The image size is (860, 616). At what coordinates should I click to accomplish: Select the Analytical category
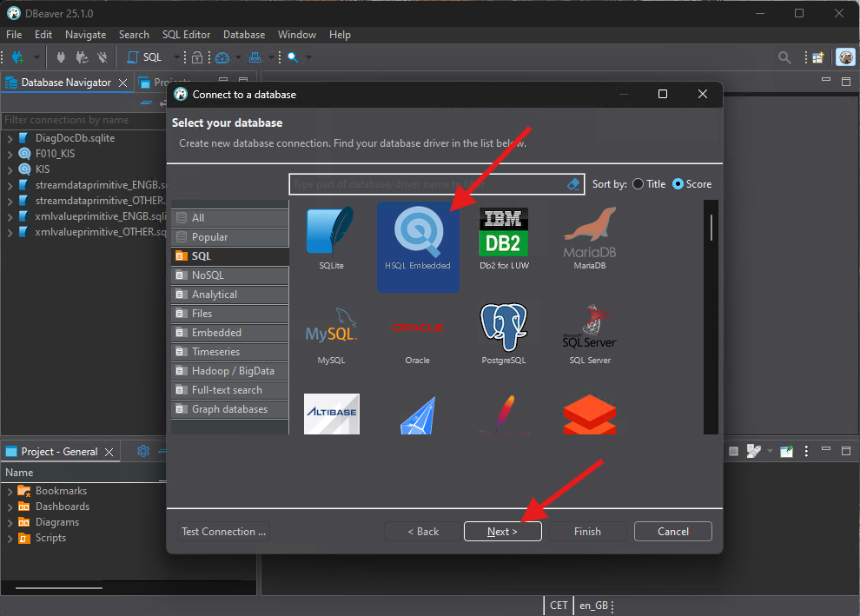point(230,295)
